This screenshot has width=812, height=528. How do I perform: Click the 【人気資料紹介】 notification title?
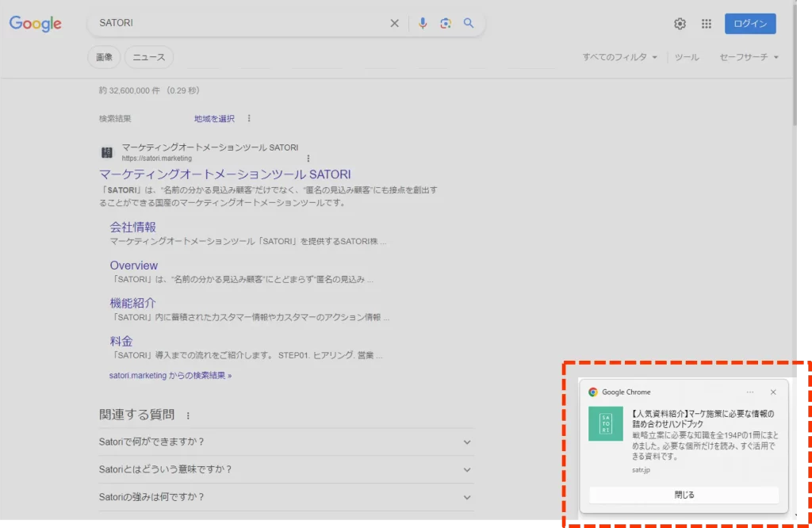click(703, 419)
